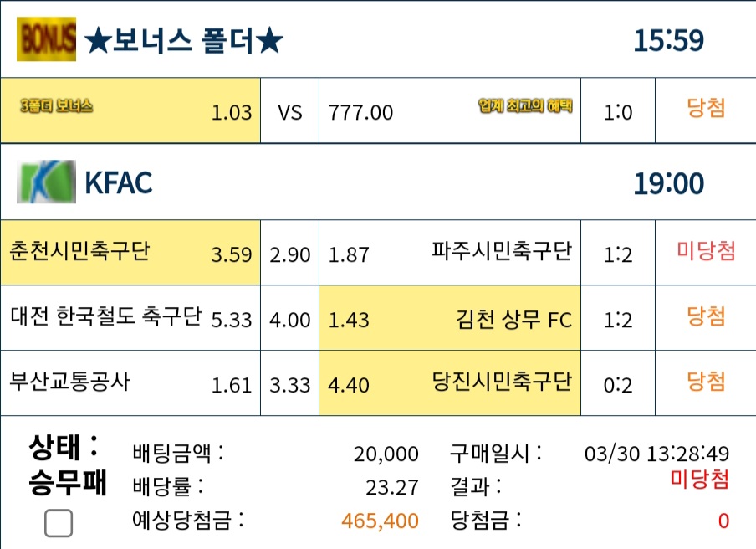This screenshot has height=549, width=756.
Task: Select draw odds 3.33 for 부산 match
Action: 289,383
